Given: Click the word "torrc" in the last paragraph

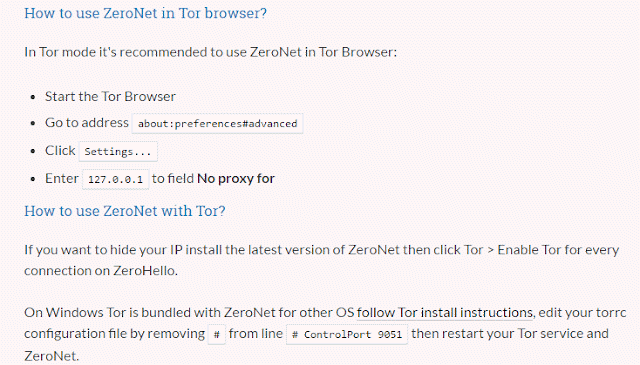Looking at the screenshot, I should click(x=611, y=313).
